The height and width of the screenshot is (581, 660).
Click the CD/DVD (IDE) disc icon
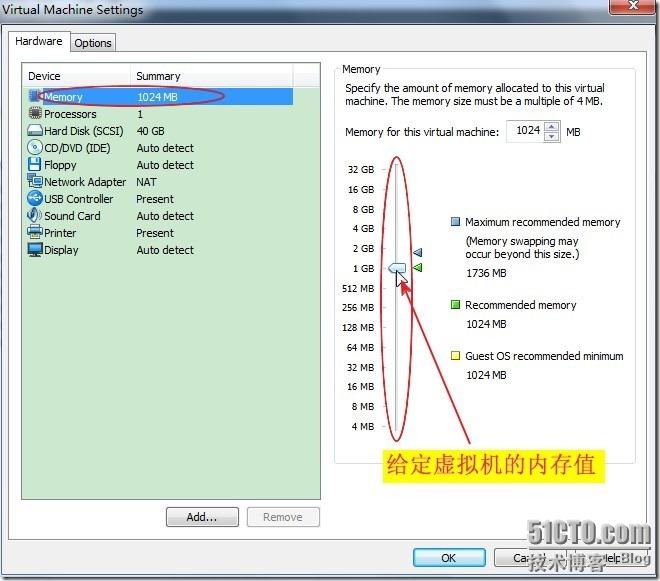tap(35, 147)
